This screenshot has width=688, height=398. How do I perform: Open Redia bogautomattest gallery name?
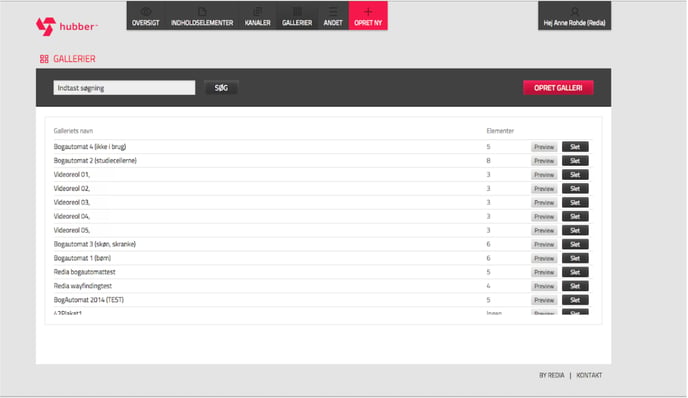coord(84,272)
